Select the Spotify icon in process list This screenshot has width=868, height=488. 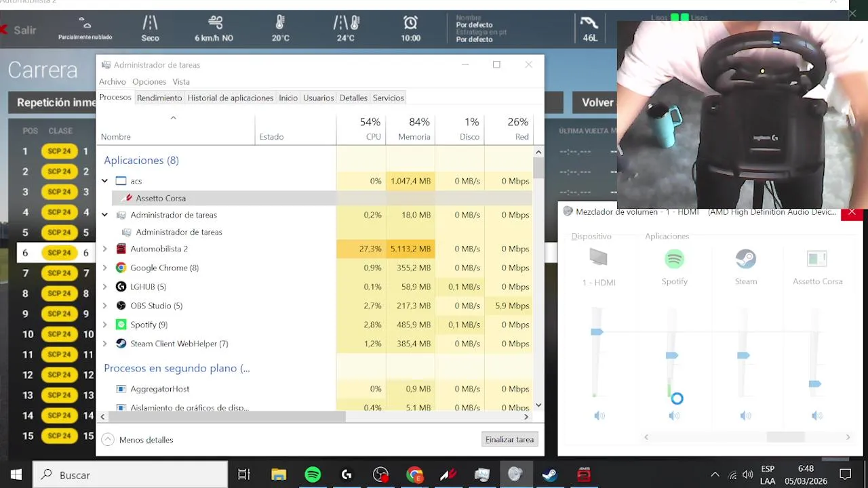pos(121,325)
